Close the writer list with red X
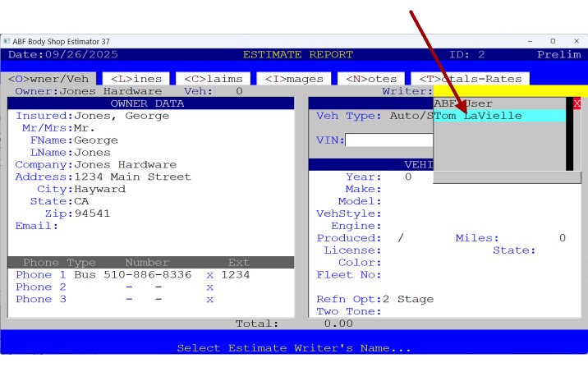The height and width of the screenshot is (381, 588). tap(577, 103)
